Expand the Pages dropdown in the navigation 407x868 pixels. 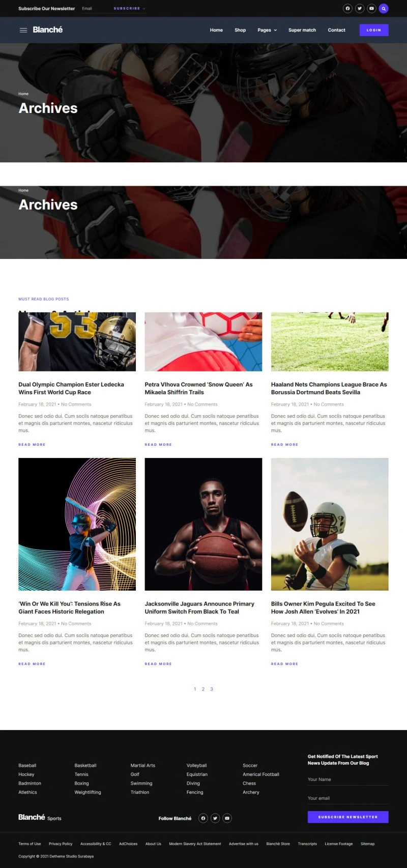(267, 30)
